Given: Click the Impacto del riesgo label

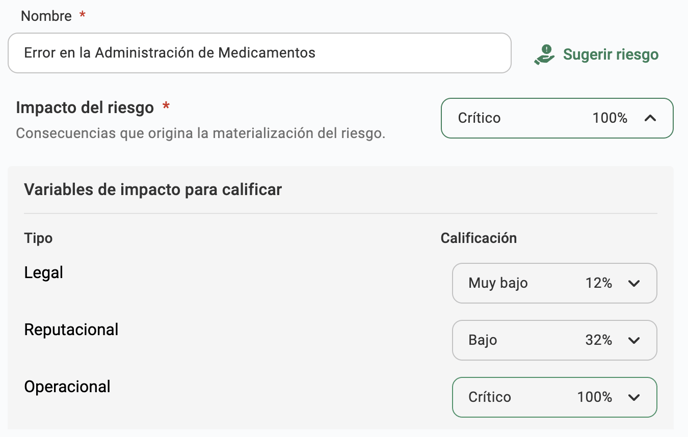Looking at the screenshot, I should 85,107.
